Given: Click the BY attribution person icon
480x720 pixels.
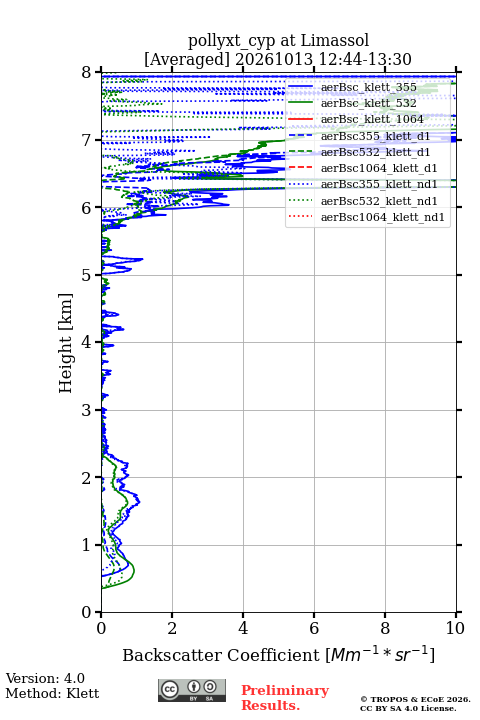Looking at the screenshot, I should (x=194, y=687).
